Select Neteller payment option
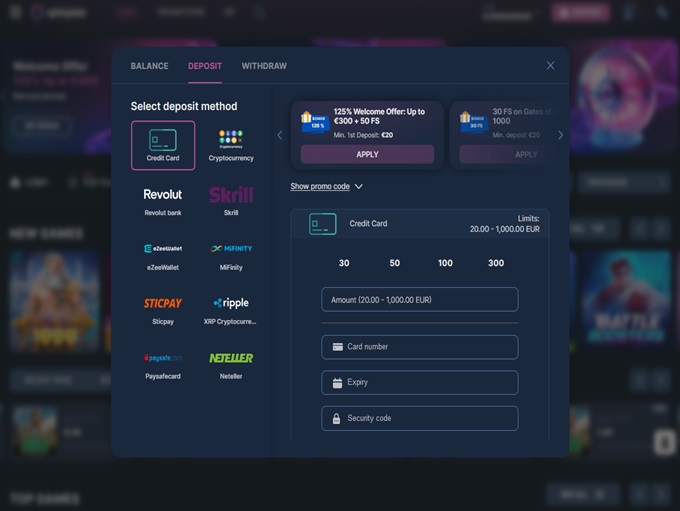Viewport: 680px width, 511px height. click(x=231, y=363)
